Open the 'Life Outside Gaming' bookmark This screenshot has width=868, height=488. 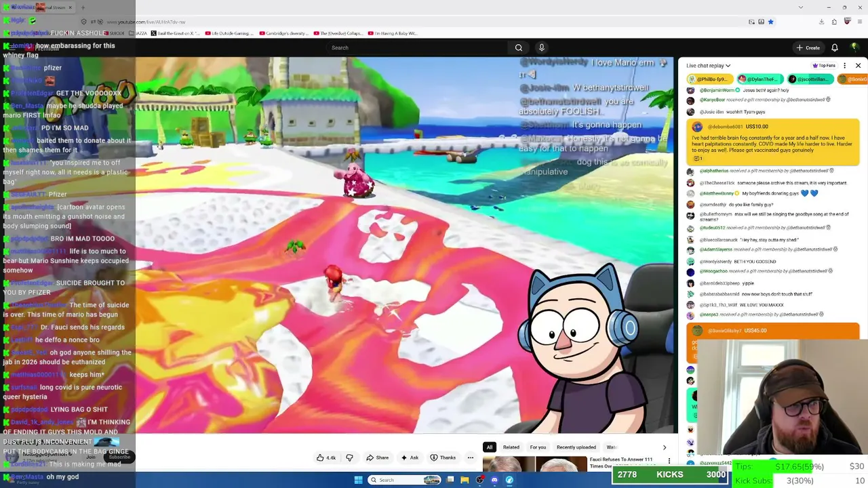coord(229,33)
